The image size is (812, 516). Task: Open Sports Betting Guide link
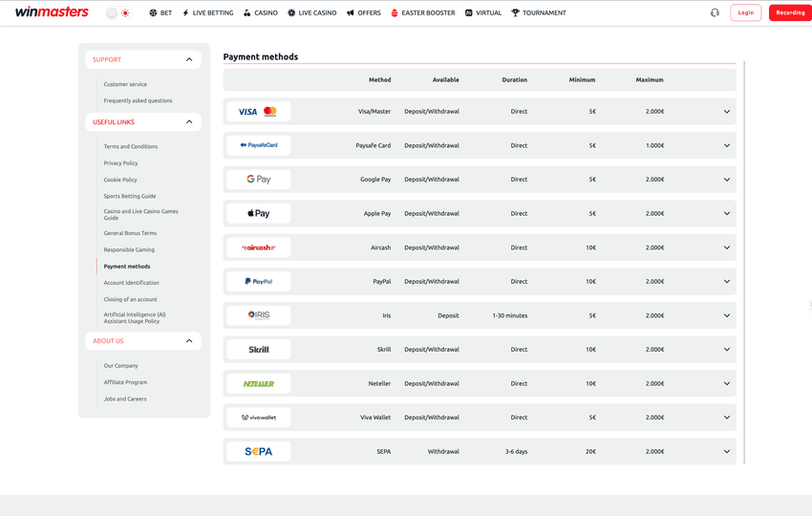tap(130, 196)
